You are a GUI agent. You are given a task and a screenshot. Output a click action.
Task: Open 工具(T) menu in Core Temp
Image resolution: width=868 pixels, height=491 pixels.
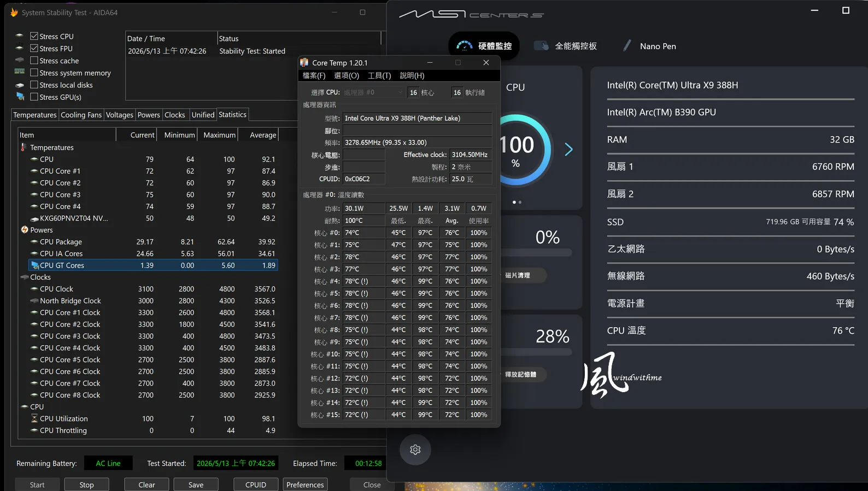(379, 75)
